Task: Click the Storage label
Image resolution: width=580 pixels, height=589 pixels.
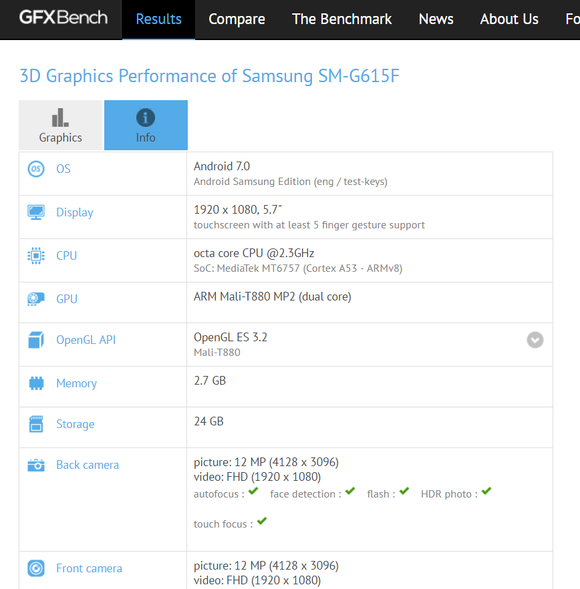Action: [75, 424]
